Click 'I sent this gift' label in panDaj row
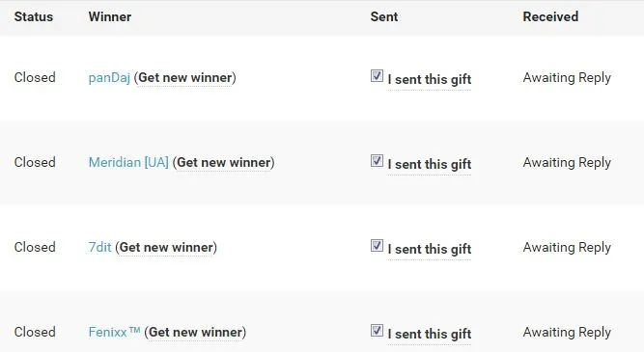The width and height of the screenshot is (644, 352). click(x=430, y=79)
